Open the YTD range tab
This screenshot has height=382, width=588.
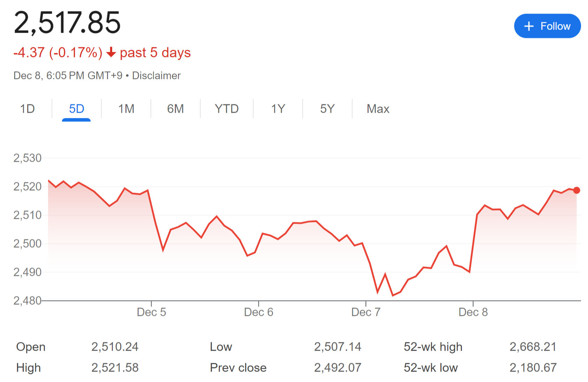[x=226, y=109]
